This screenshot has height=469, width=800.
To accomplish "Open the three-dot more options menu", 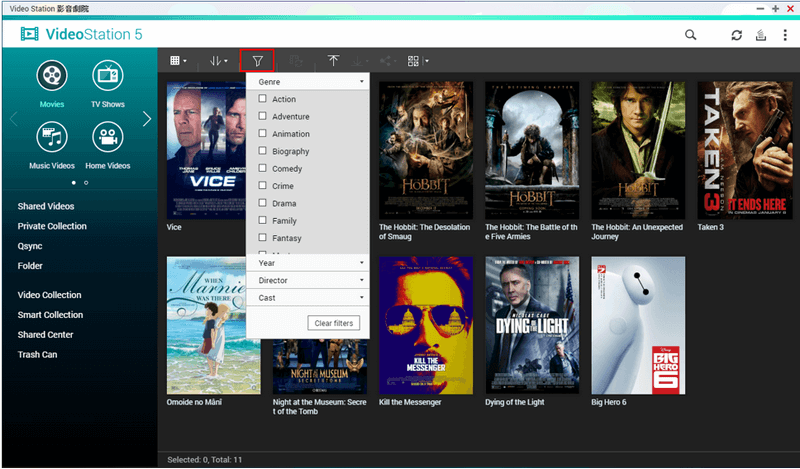I will (x=785, y=35).
